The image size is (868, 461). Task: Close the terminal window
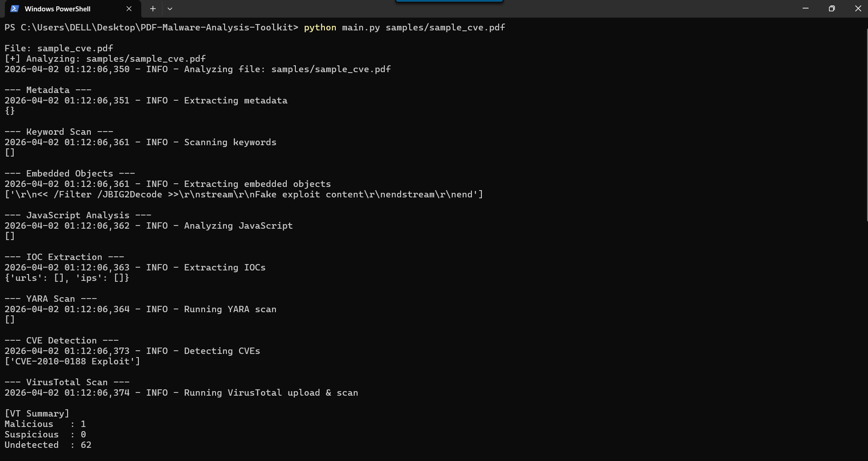click(x=858, y=9)
